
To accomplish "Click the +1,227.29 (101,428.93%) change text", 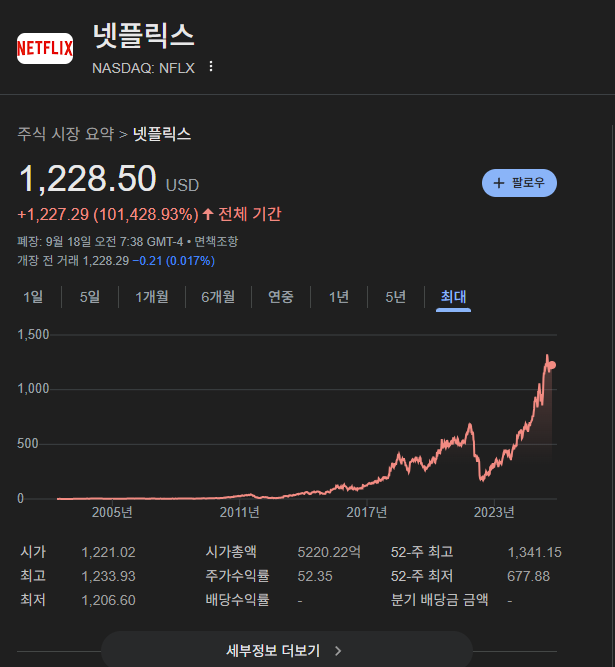I will pos(108,214).
